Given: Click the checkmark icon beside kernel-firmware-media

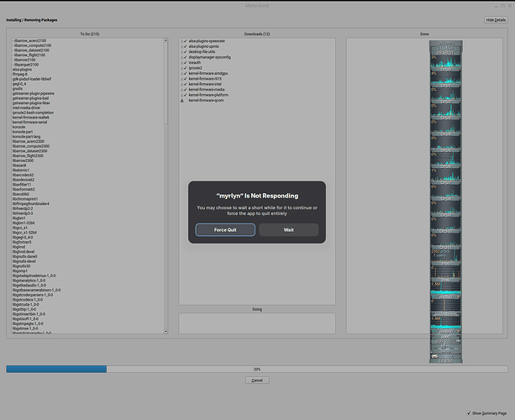Looking at the screenshot, I should point(185,90).
